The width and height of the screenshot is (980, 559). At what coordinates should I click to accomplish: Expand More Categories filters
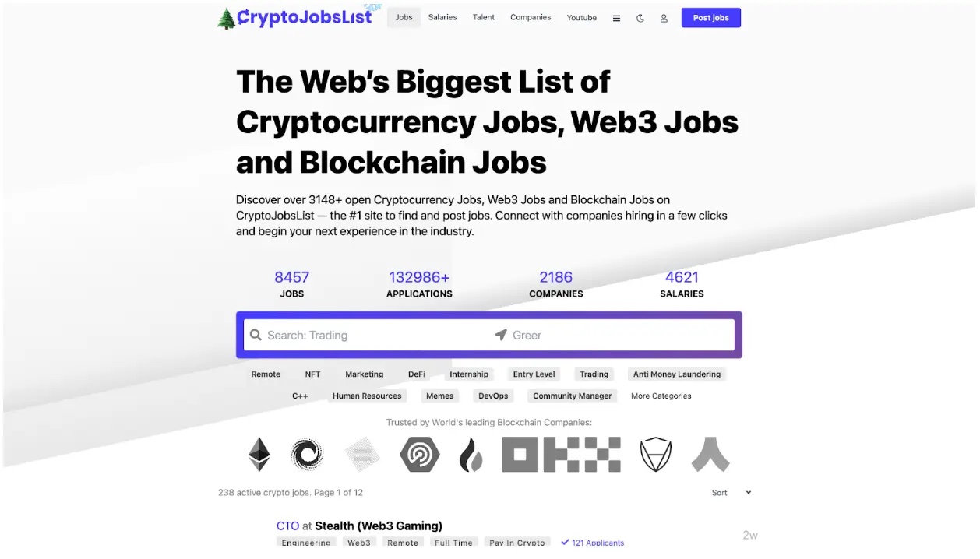click(661, 396)
